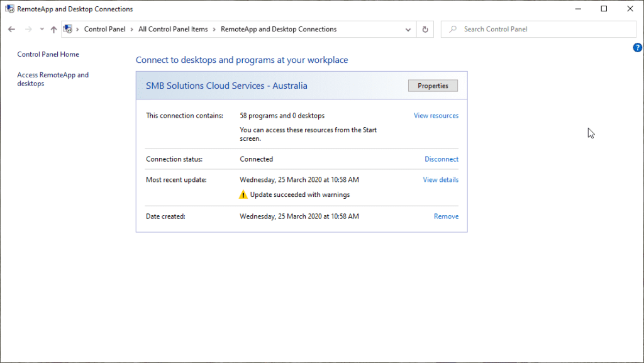The image size is (644, 363).
Task: Select the Control Panel breadcrumb
Action: 105,29
